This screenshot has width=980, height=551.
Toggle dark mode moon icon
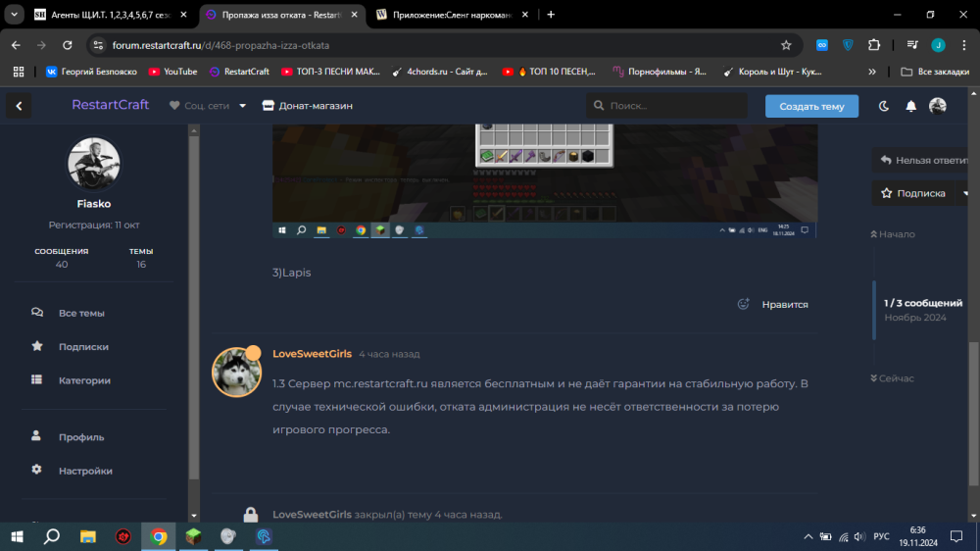pyautogui.click(x=884, y=106)
